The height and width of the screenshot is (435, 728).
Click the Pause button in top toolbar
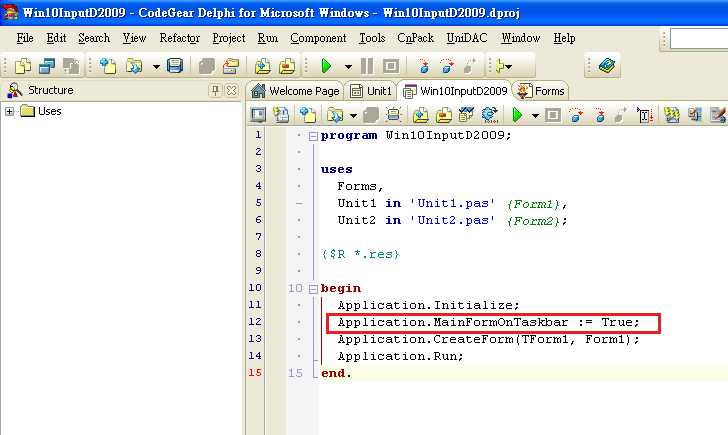pos(367,66)
